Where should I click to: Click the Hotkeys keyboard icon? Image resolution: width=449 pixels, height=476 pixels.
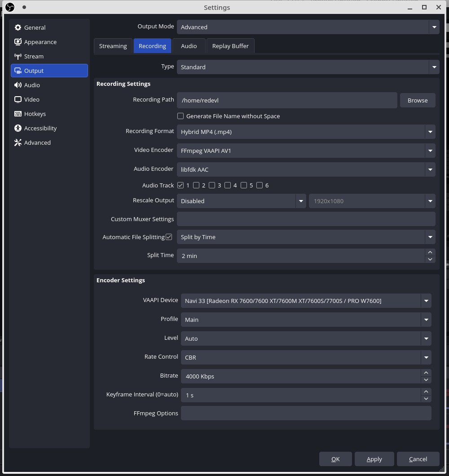pos(18,114)
